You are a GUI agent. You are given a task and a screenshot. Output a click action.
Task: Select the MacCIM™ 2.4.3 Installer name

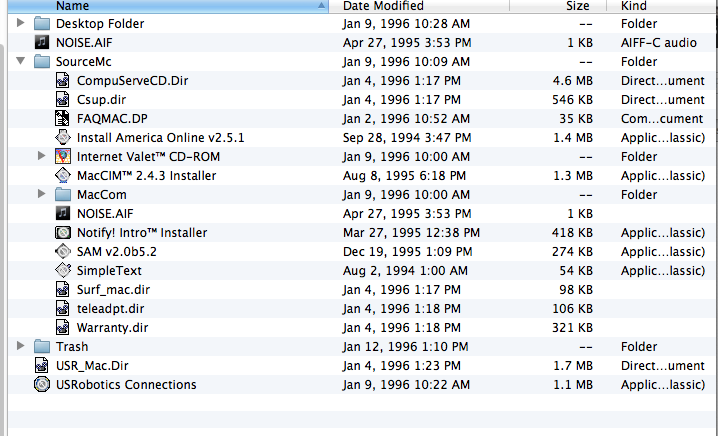point(147,175)
